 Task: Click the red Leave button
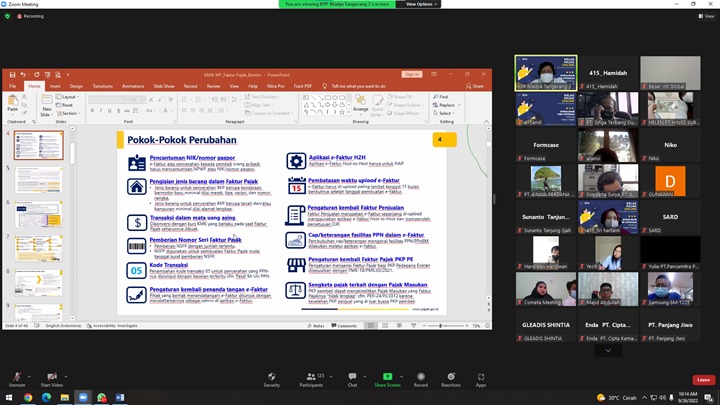(x=703, y=380)
